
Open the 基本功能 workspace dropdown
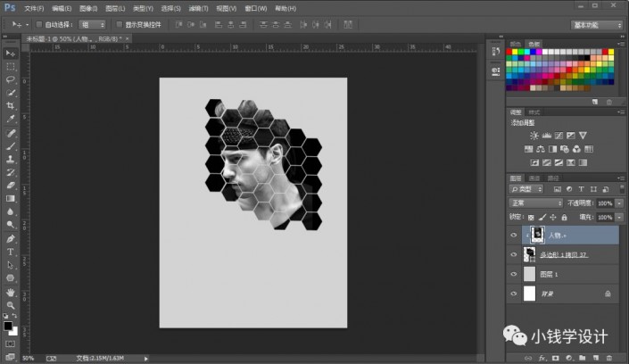[x=596, y=24]
